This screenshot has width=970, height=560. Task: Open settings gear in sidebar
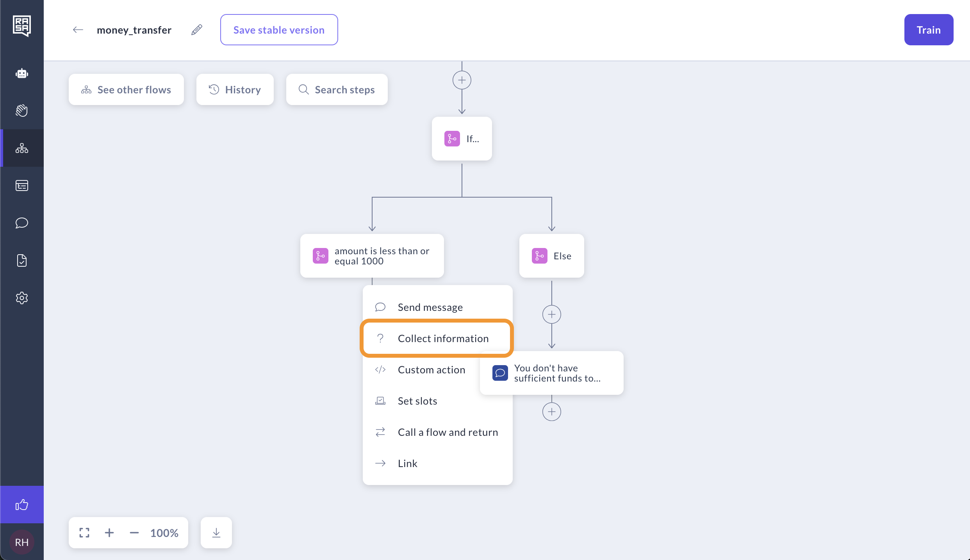[x=22, y=298]
